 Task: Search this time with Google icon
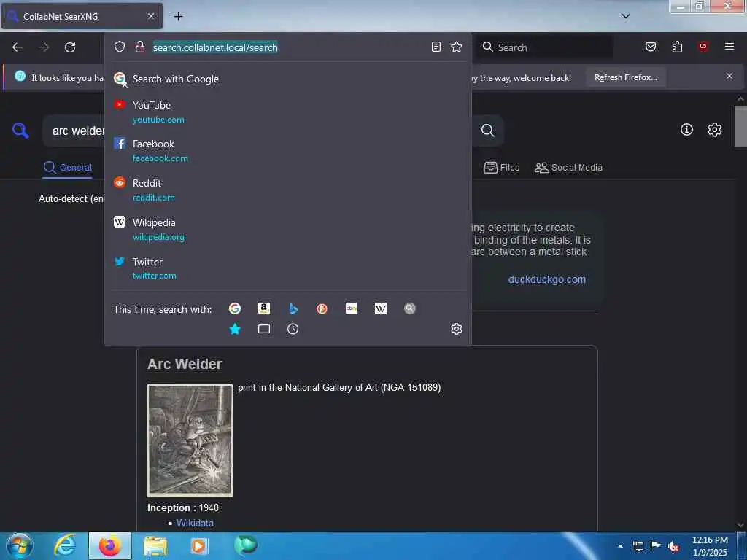[235, 308]
